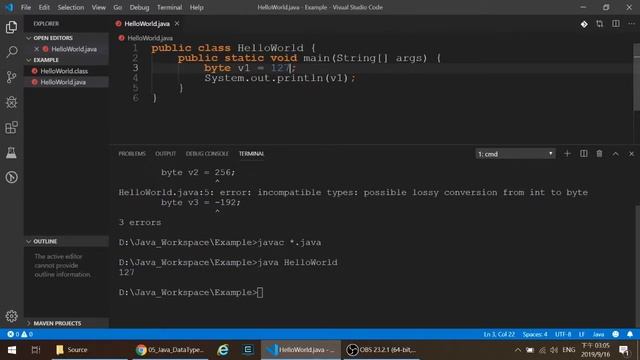Switch to Chrome 05_Java_DataType window
The height and width of the screenshot is (360, 640).
coord(170,350)
